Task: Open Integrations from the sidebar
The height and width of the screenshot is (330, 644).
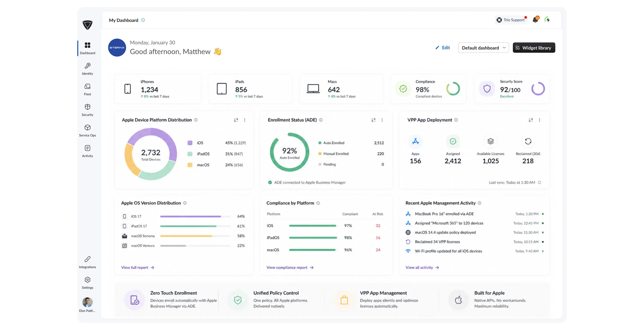Action: (x=88, y=262)
